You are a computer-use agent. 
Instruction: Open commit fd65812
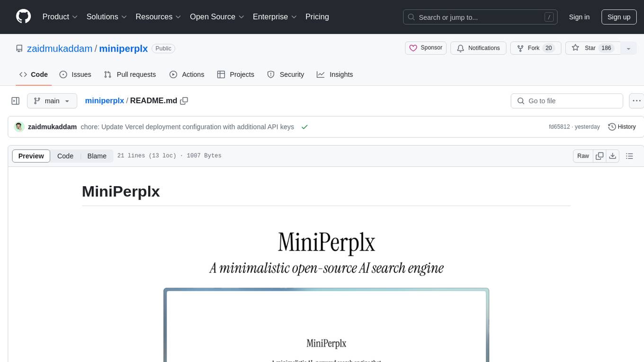(559, 127)
